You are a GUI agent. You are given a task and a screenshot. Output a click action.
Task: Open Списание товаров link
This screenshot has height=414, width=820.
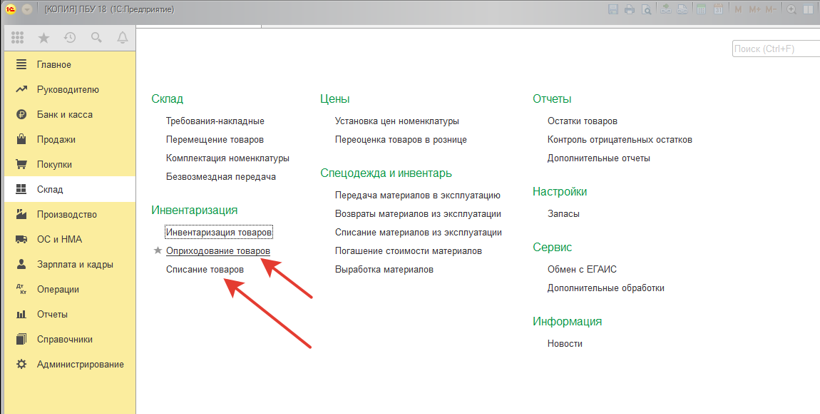[x=204, y=269]
